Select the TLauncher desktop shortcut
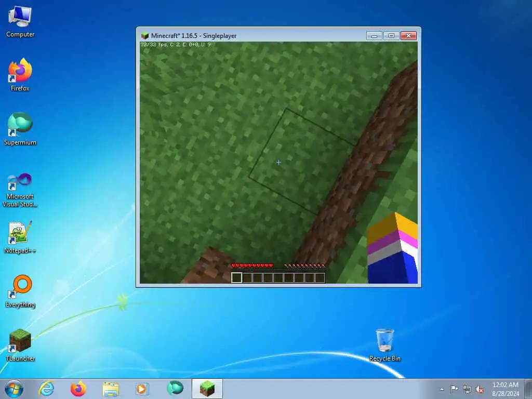The width and height of the screenshot is (532, 399). [20, 345]
